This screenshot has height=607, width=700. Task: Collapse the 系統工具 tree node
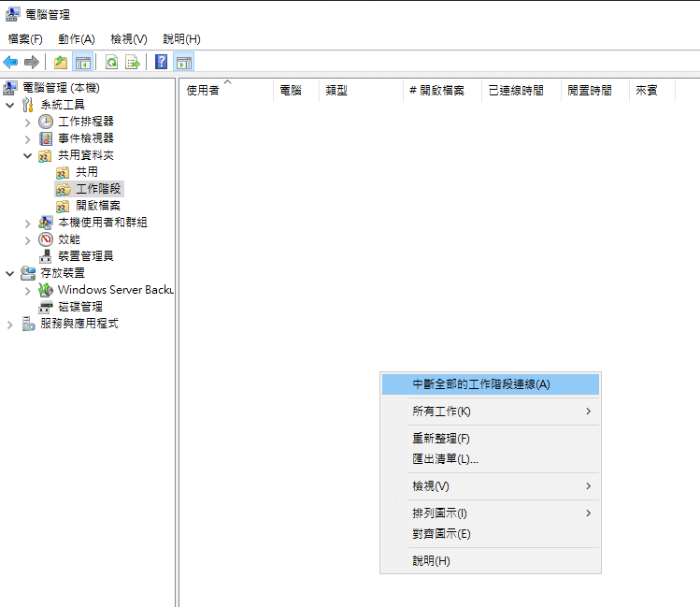10,106
